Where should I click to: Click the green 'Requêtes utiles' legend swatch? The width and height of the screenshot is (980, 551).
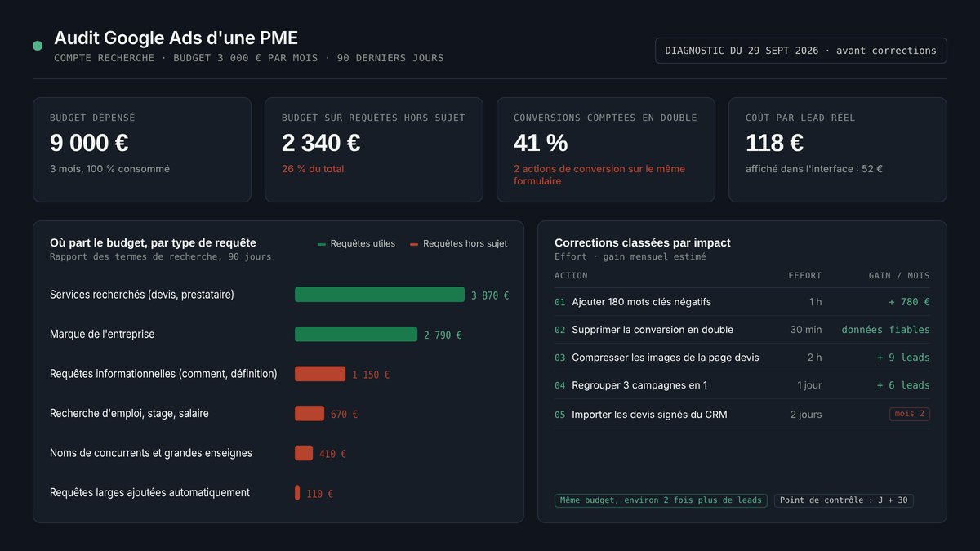322,244
